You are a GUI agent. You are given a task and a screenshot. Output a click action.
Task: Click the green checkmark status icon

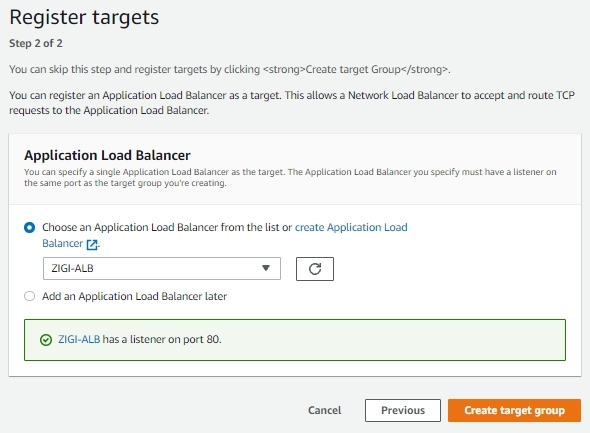[x=46, y=340]
